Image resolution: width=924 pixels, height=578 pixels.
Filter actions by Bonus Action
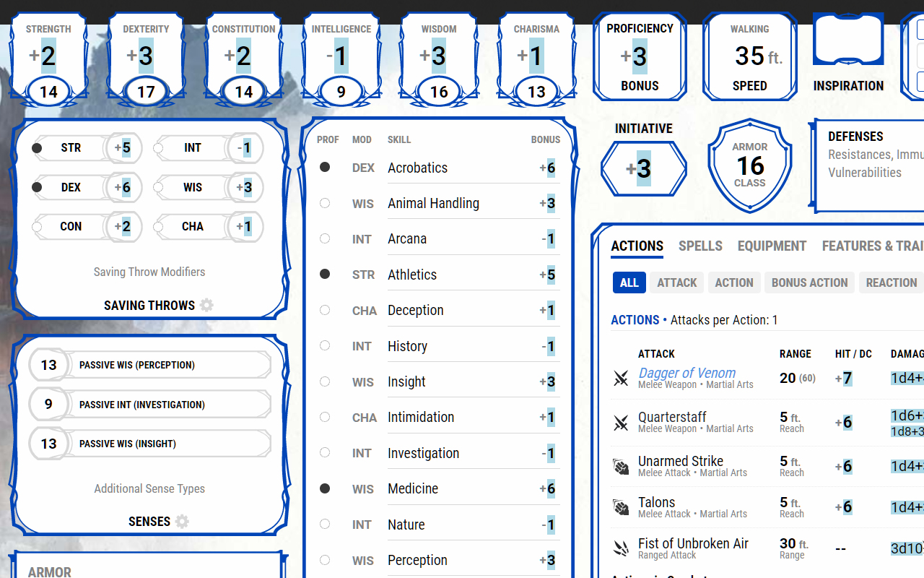tap(809, 282)
